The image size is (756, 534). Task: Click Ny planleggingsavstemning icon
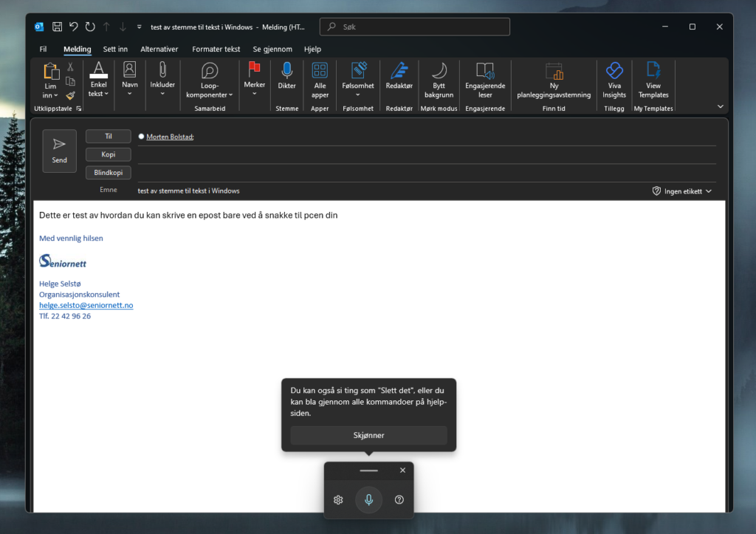tap(554, 72)
